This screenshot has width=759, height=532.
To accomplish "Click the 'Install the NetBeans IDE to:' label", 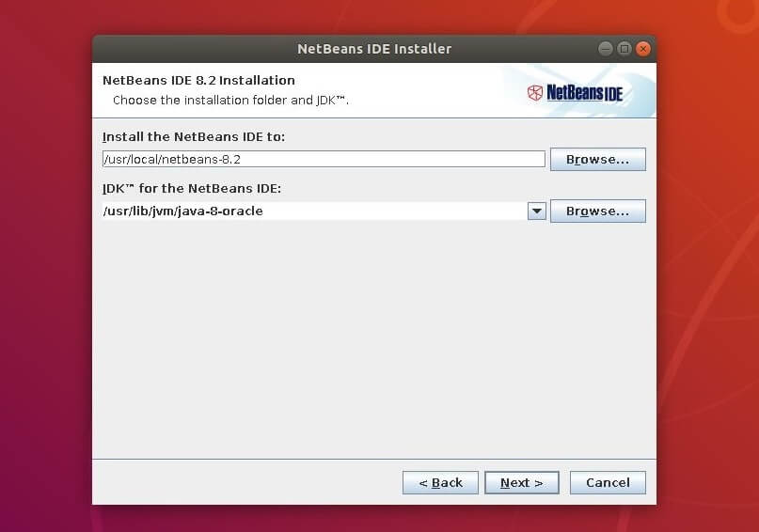I will (x=194, y=137).
